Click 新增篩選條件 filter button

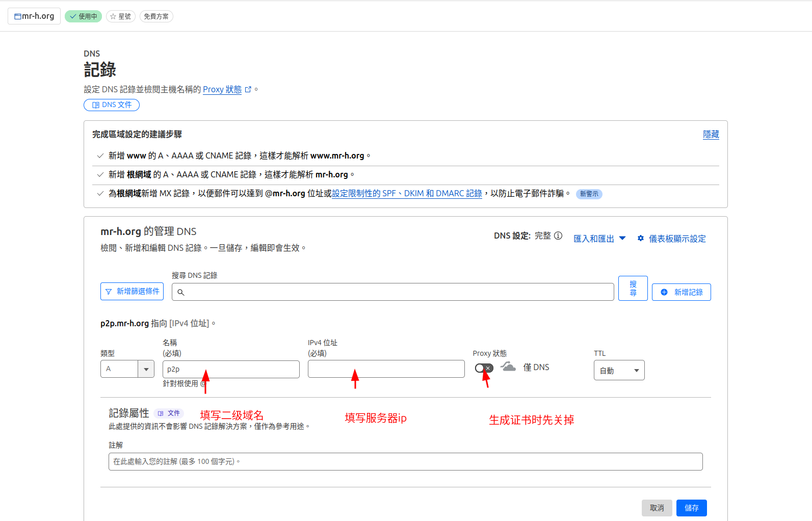(x=132, y=291)
